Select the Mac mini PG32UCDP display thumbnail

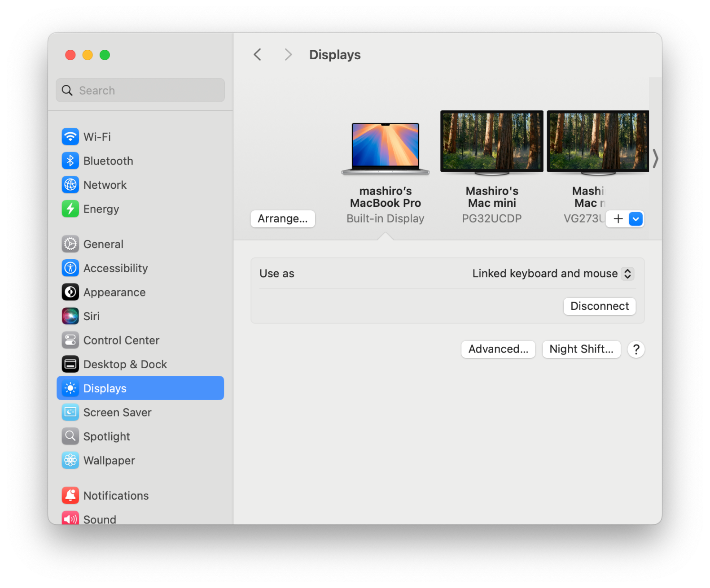(x=491, y=142)
